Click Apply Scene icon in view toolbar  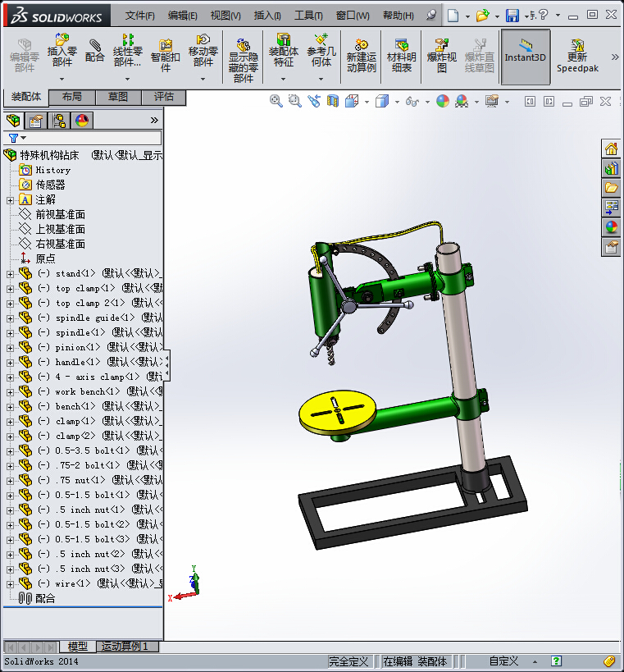pos(462,101)
